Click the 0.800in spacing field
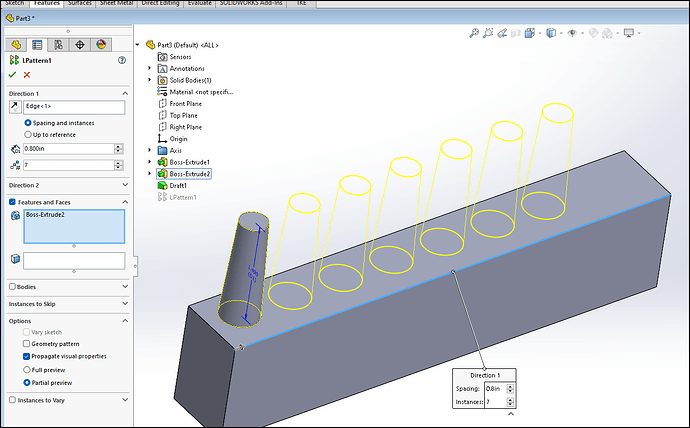 (x=69, y=149)
